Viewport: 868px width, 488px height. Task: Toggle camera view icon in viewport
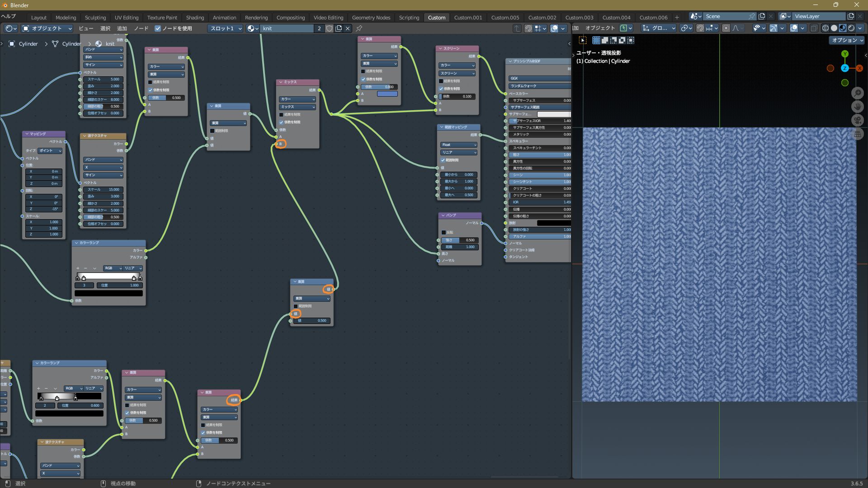point(857,120)
